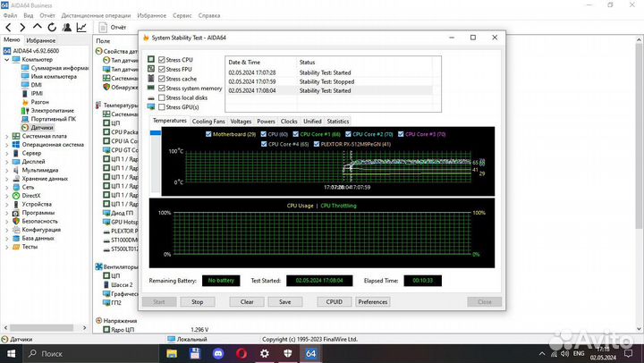Screen dimensions: 644x363
Task: Select the Датчики sensor tree item
Action: tap(41, 127)
